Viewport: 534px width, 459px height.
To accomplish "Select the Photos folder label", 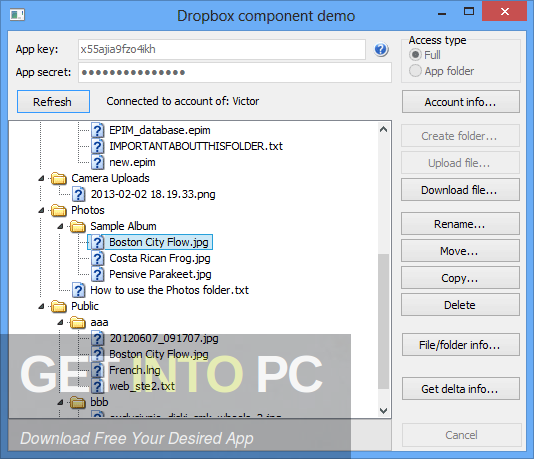I will click(88, 210).
